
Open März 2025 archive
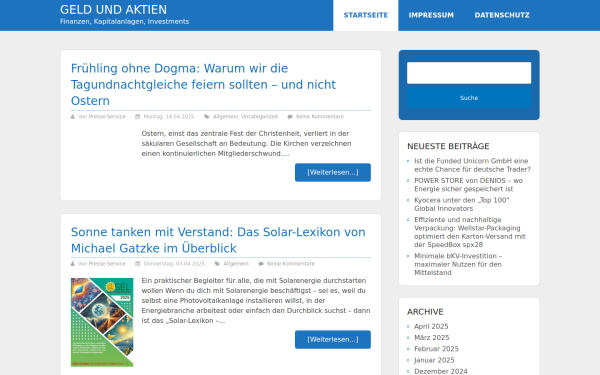pyautogui.click(x=432, y=338)
